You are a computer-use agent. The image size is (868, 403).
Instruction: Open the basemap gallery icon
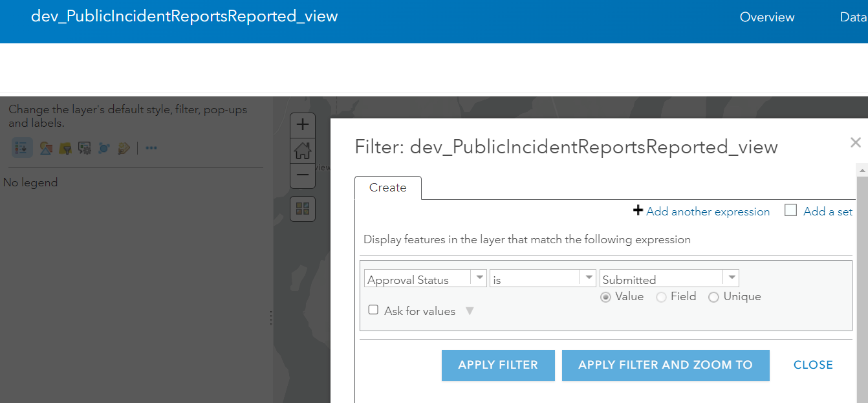point(303,208)
